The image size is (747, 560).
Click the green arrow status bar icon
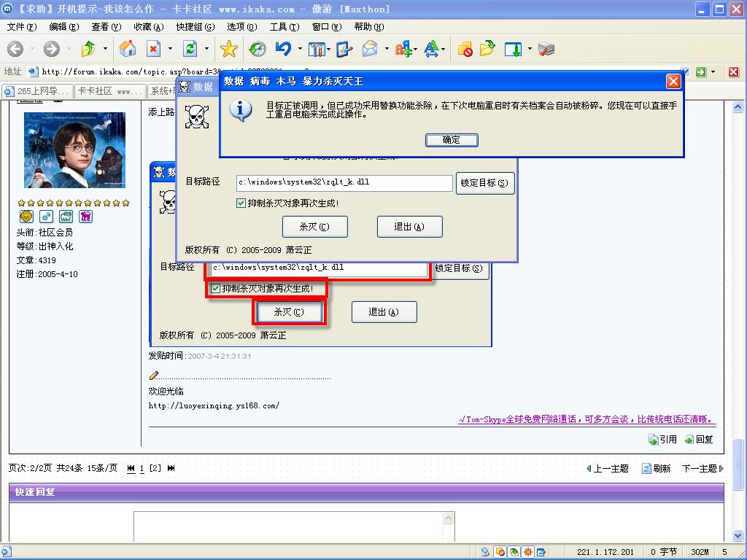click(x=514, y=552)
